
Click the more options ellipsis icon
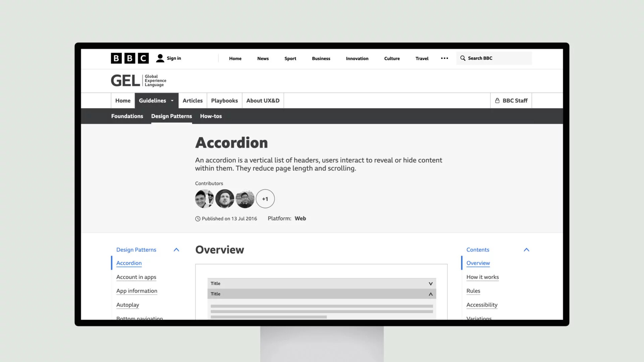coord(444,58)
